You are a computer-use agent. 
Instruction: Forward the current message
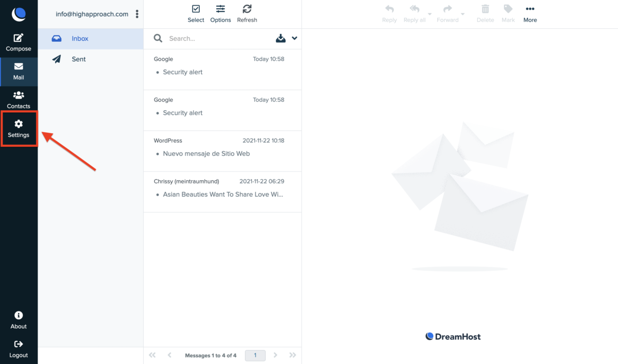pyautogui.click(x=447, y=13)
